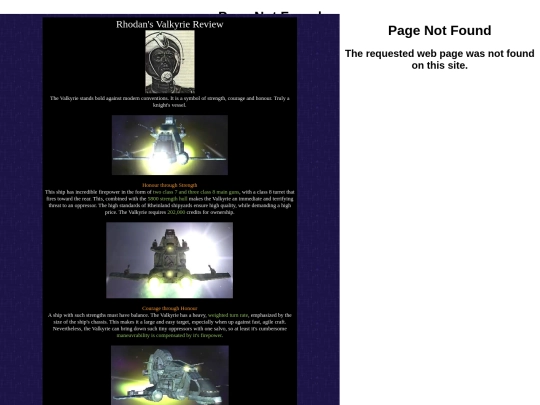
Task: Click the Page Not Found heading
Action: [439, 31]
